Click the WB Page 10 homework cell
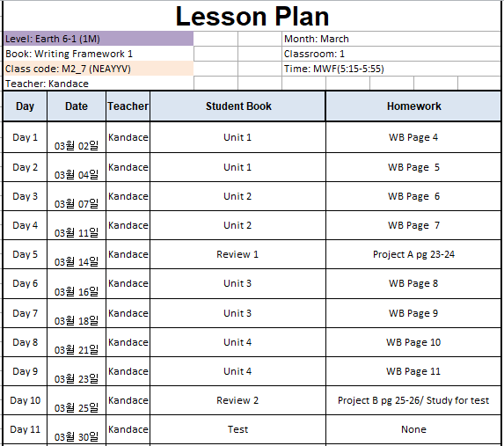Viewport: 504px width, 446px height. point(413,342)
